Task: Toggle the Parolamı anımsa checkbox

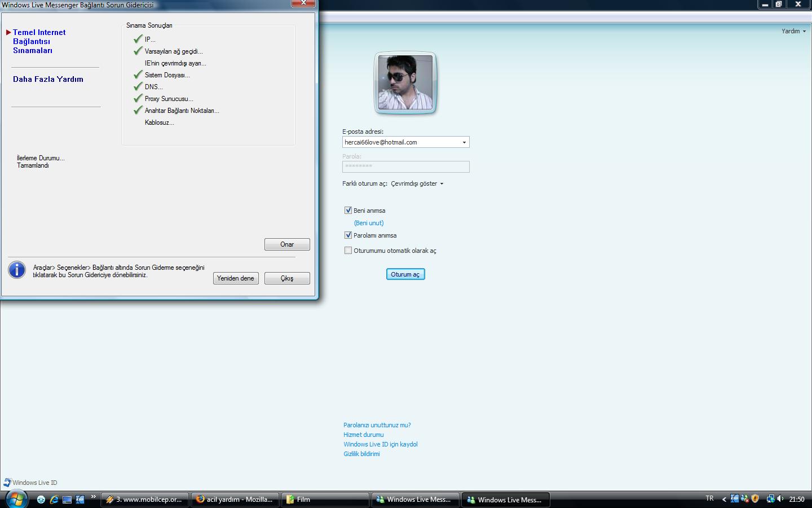Action: point(348,235)
